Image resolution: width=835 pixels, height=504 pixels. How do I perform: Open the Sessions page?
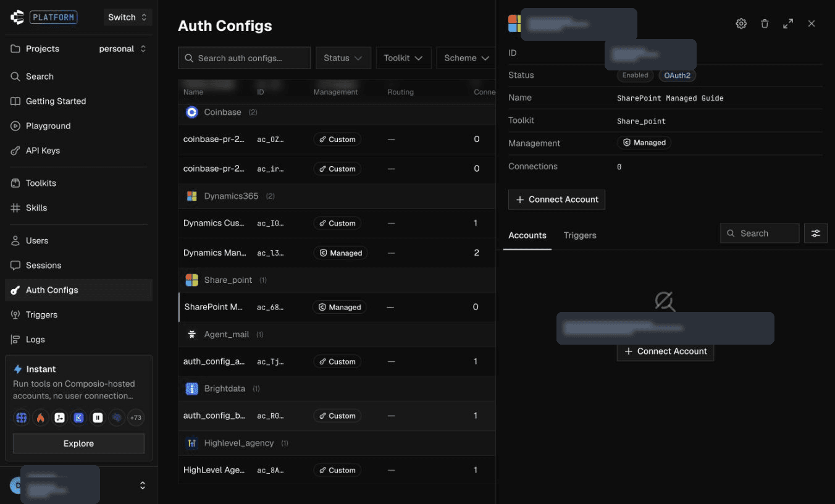[78, 266]
